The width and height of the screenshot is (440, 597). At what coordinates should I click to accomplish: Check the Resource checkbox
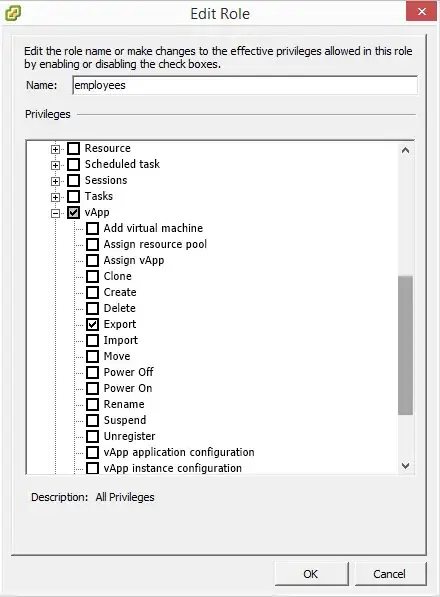73,148
